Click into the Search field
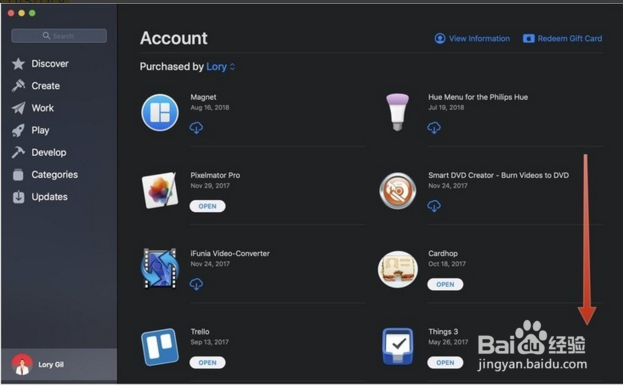Image resolution: width=623 pixels, height=386 pixels. (x=59, y=36)
